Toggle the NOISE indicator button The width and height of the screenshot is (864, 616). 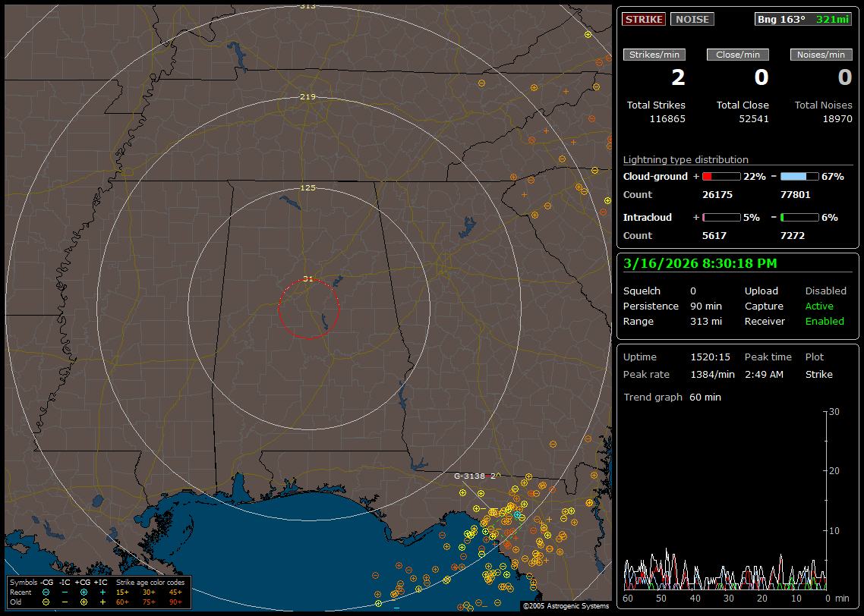692,20
